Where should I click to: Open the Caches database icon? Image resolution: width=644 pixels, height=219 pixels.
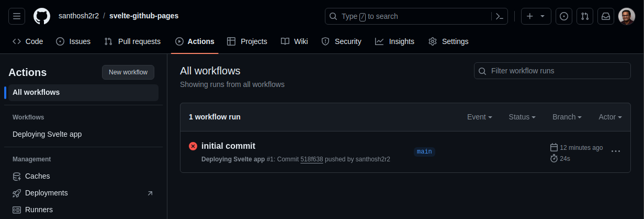(17, 176)
